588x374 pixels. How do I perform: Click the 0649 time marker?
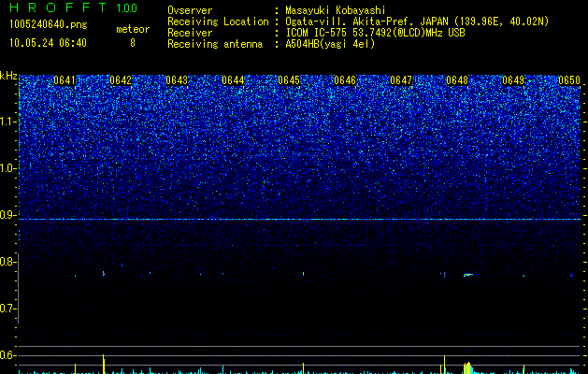coord(513,80)
